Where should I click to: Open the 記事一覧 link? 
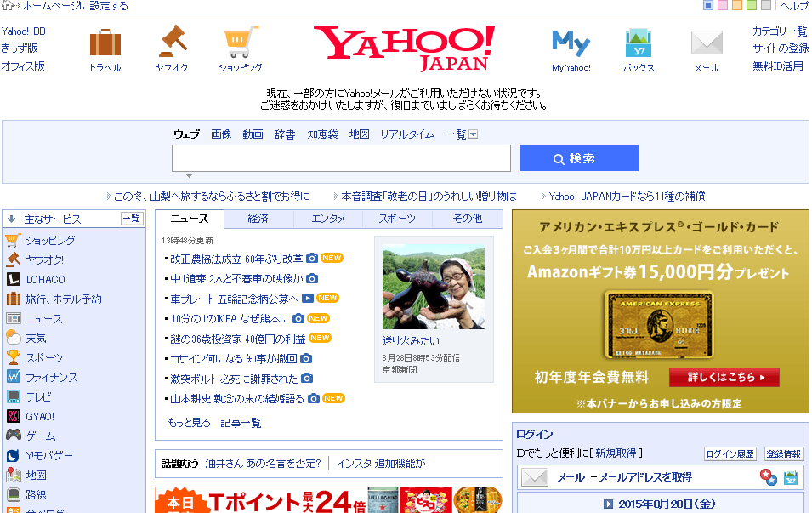coord(241,422)
